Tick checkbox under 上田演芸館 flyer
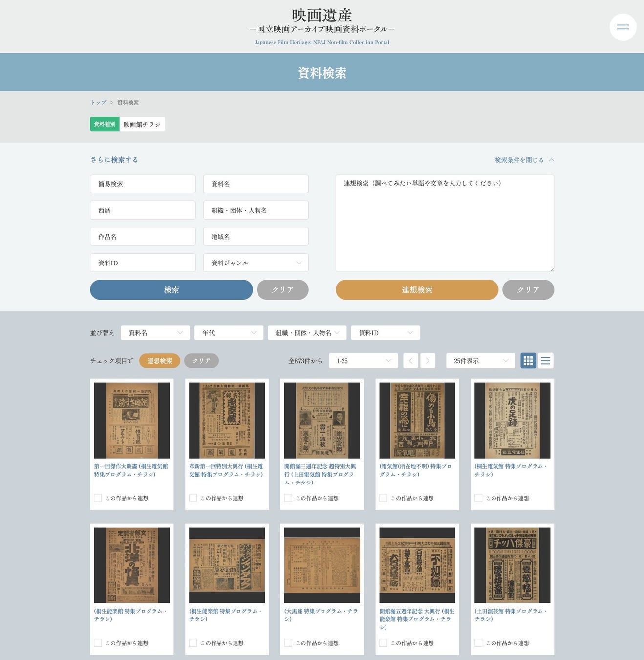This screenshot has width=644, height=660. point(478,643)
